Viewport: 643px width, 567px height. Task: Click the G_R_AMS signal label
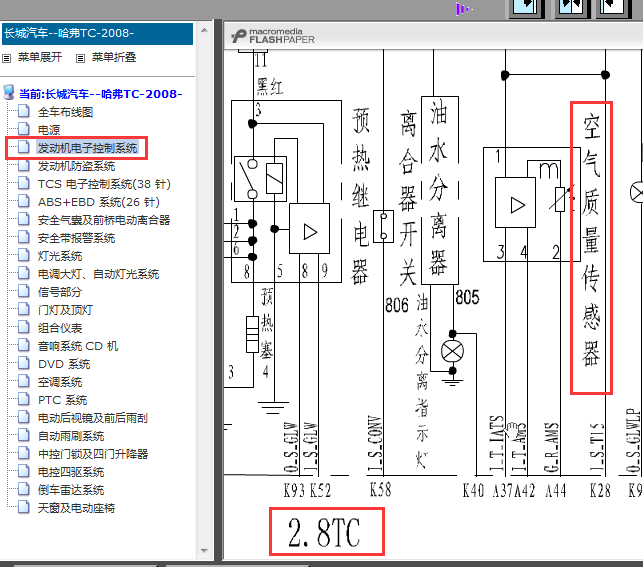coord(552,448)
